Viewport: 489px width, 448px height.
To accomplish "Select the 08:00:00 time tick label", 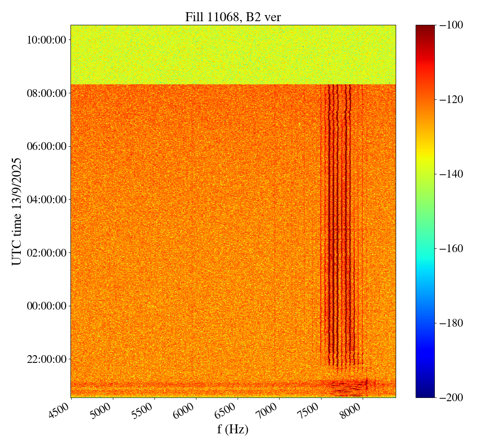I will click(46, 93).
